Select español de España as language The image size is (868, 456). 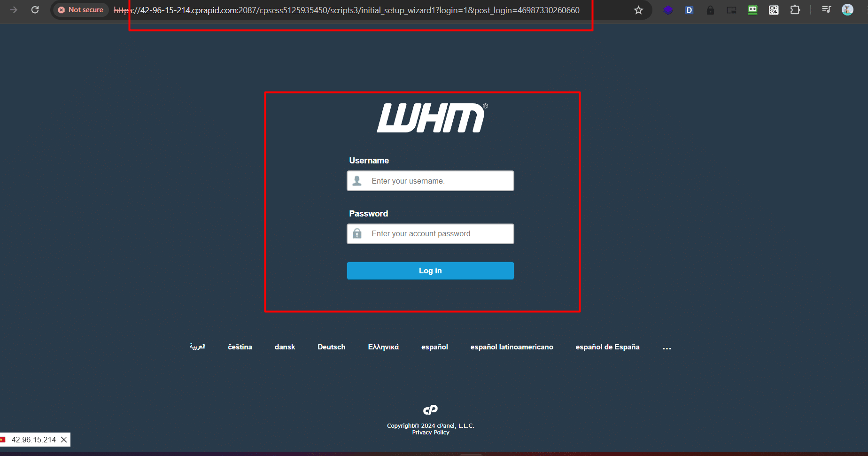pos(607,347)
